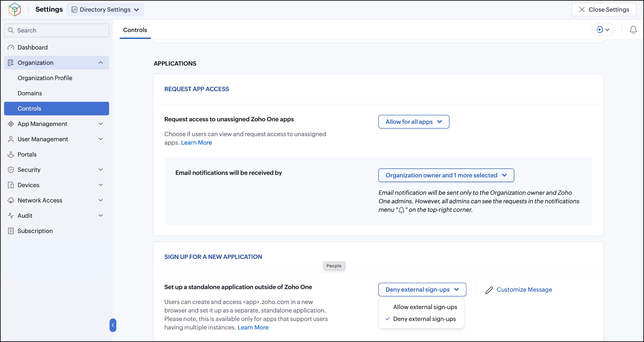
Task: Click the User Management person icon
Action: click(x=11, y=139)
